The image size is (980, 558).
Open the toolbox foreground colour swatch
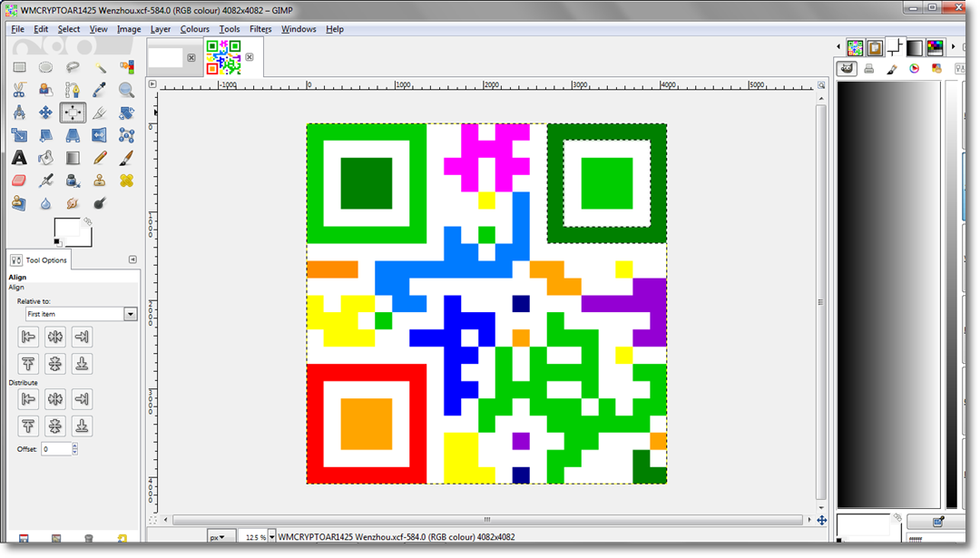tap(66, 228)
